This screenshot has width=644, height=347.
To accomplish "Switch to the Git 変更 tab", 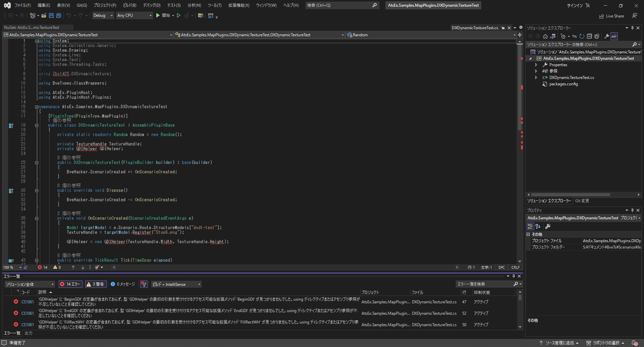I will point(582,200).
